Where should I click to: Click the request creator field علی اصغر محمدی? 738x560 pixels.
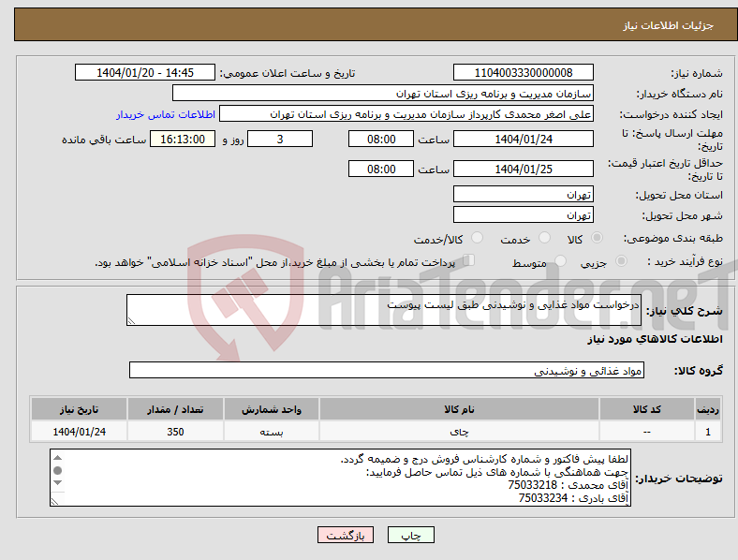[x=406, y=114]
